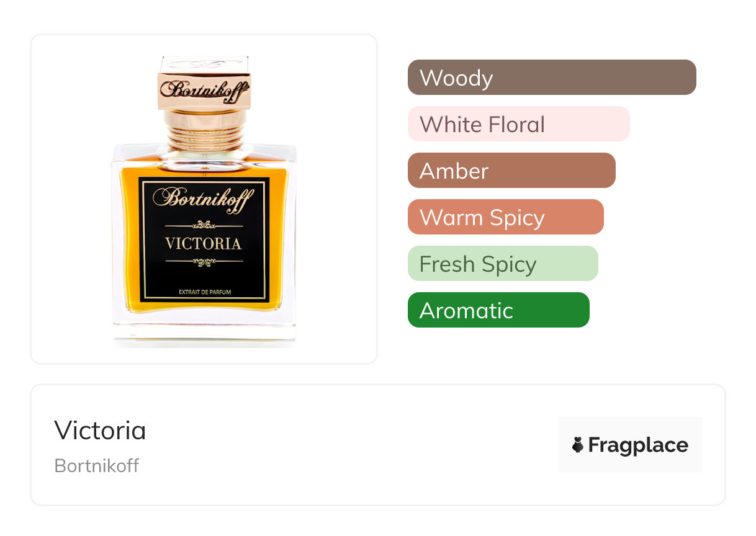Click the Fresh Spicy accord bar

(x=502, y=264)
